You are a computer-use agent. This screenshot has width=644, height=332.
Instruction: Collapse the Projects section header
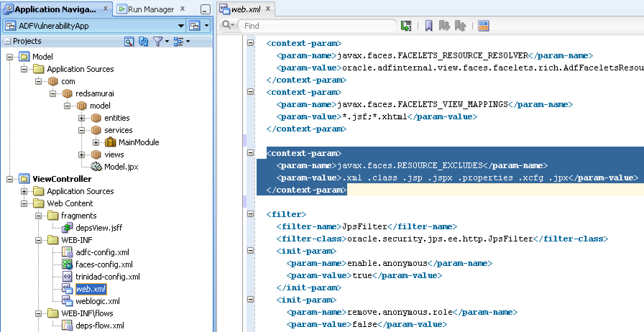[x=7, y=42]
